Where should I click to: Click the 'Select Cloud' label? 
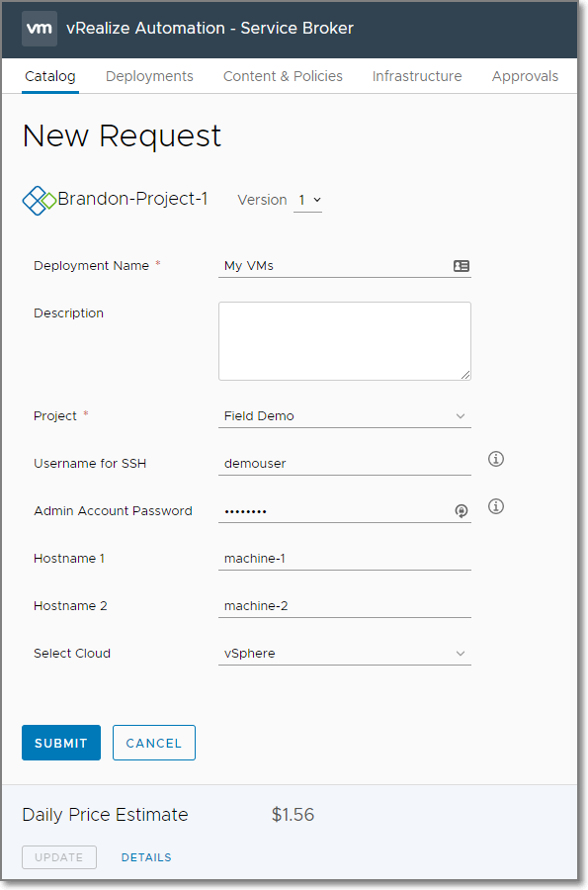coord(72,654)
